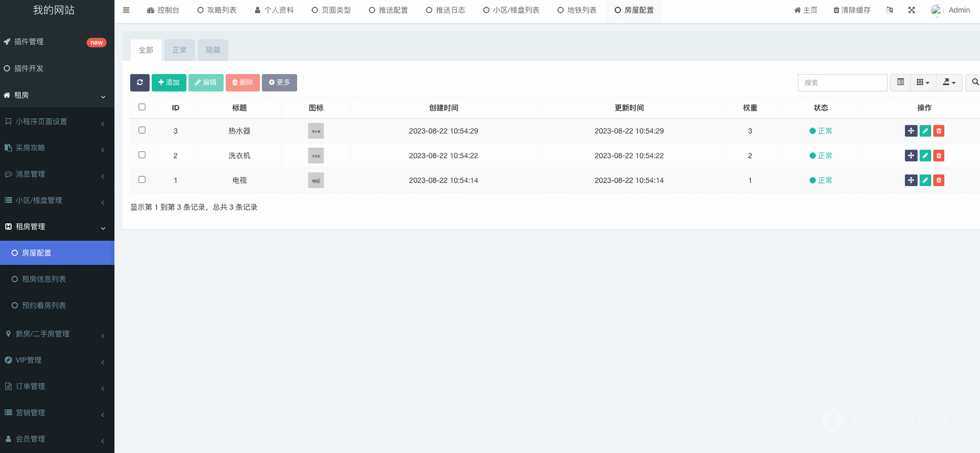Click the green 添加 button
Image resolution: width=980 pixels, height=453 pixels.
(x=169, y=83)
